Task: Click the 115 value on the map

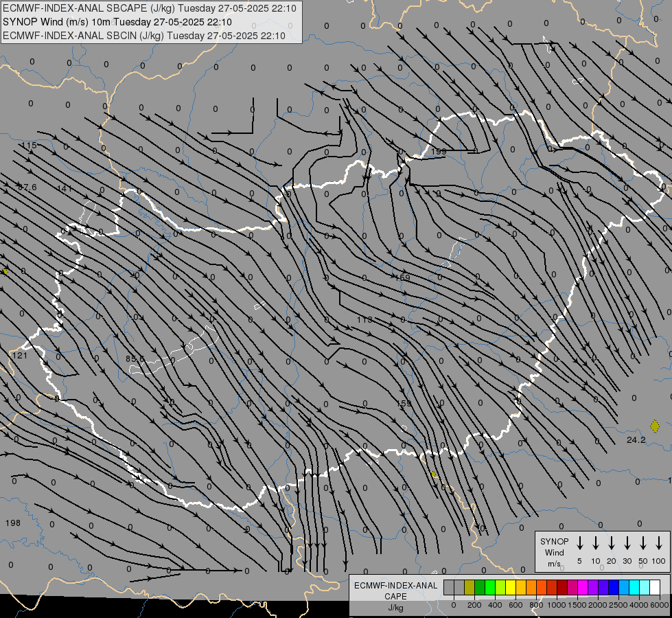Action: pyautogui.click(x=30, y=146)
